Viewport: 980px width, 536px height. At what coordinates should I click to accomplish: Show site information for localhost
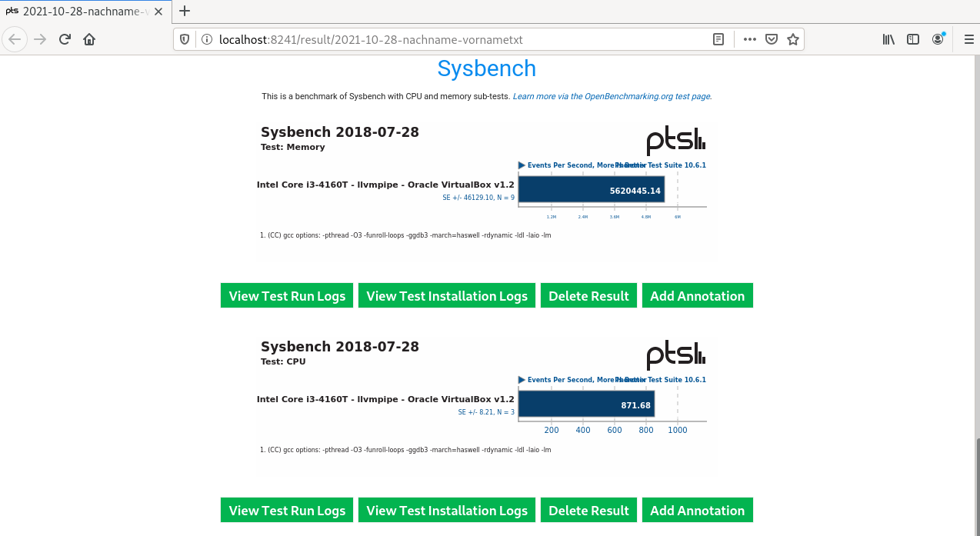[x=206, y=39]
